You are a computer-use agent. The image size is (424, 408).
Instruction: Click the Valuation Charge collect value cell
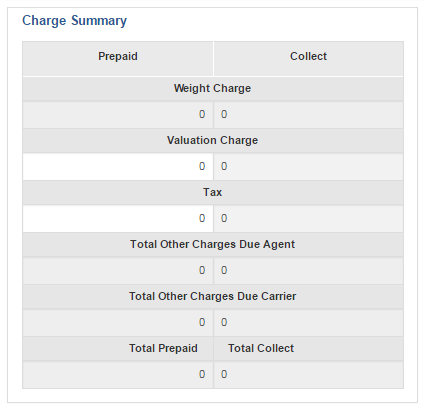pos(309,166)
